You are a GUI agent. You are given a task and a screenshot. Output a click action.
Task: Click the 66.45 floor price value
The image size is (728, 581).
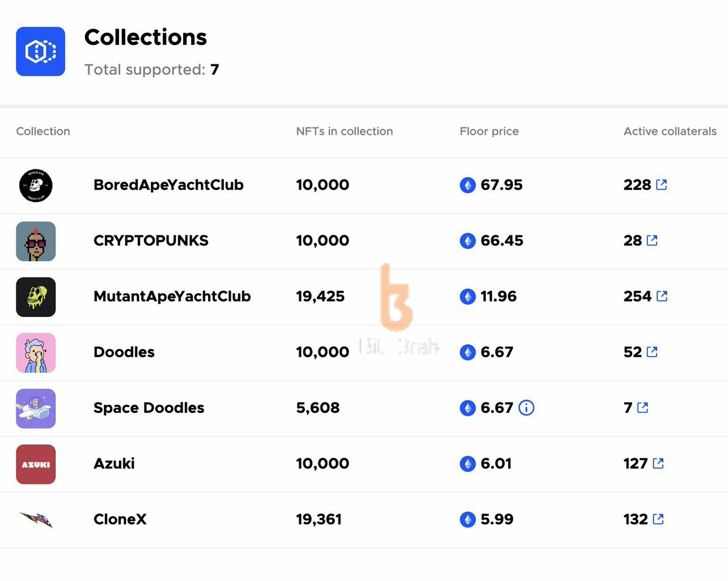tap(502, 241)
